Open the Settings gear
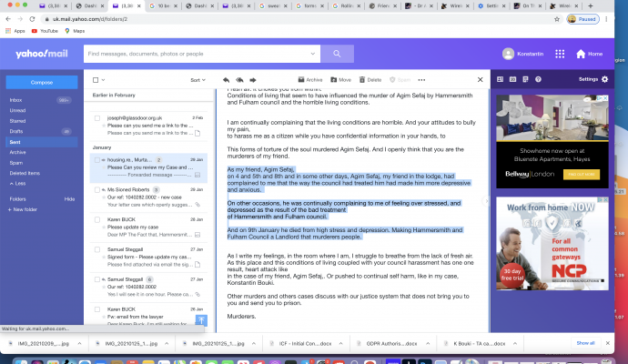This screenshot has height=364, width=628. 604,80
